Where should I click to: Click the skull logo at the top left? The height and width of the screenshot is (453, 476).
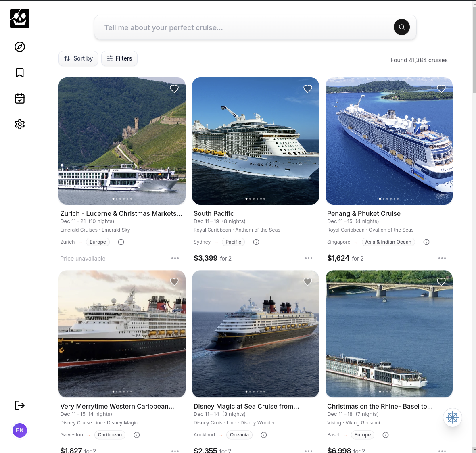click(x=19, y=19)
